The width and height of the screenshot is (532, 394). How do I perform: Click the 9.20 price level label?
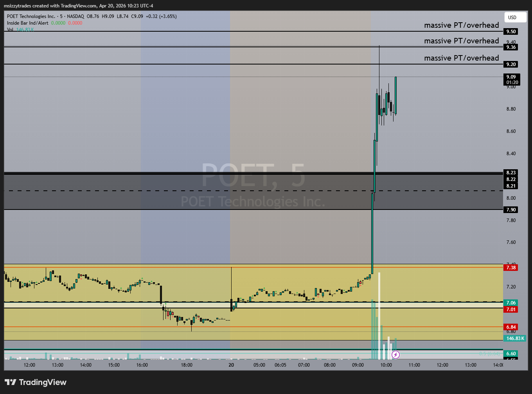(x=511, y=64)
